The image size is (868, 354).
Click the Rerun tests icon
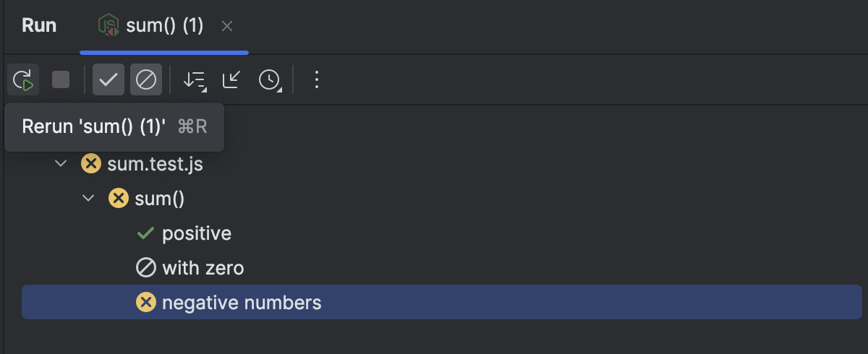tap(23, 79)
